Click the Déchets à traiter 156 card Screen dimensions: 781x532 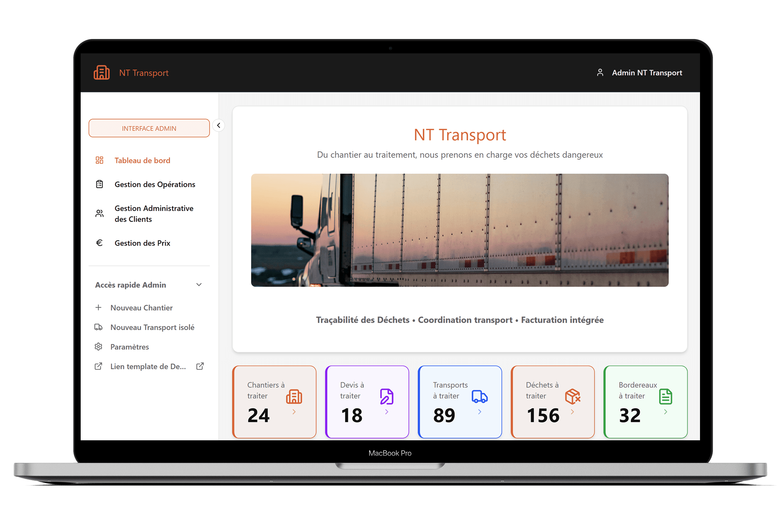tap(552, 402)
